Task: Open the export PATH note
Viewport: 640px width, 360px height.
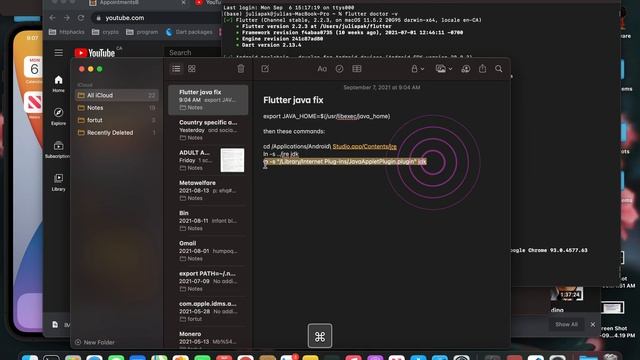Action: coord(208,281)
